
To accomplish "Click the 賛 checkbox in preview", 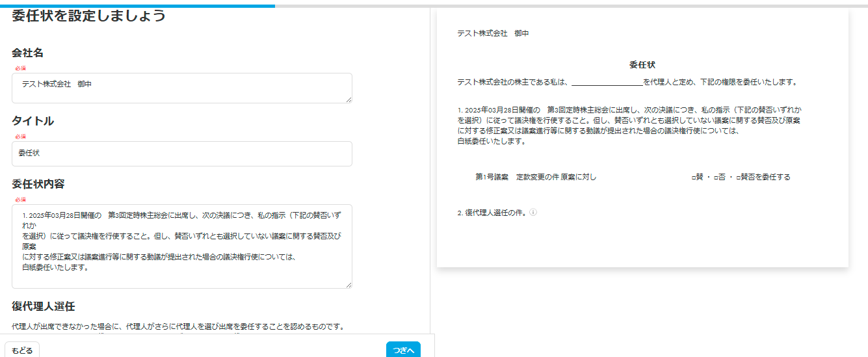I will [x=694, y=178].
